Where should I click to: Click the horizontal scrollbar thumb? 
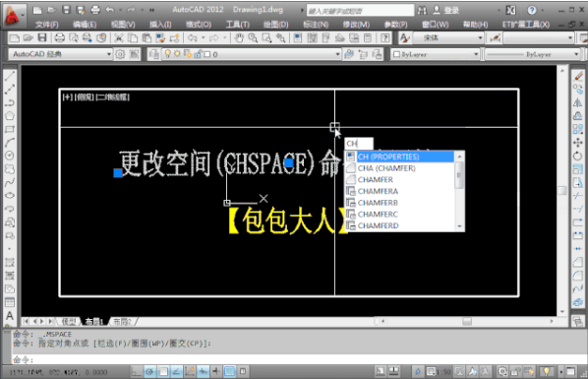click(467, 322)
